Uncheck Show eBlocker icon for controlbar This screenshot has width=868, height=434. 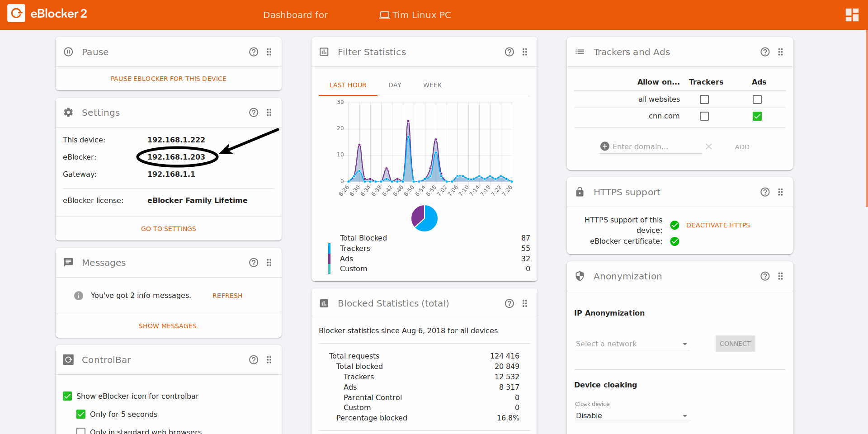click(x=67, y=396)
